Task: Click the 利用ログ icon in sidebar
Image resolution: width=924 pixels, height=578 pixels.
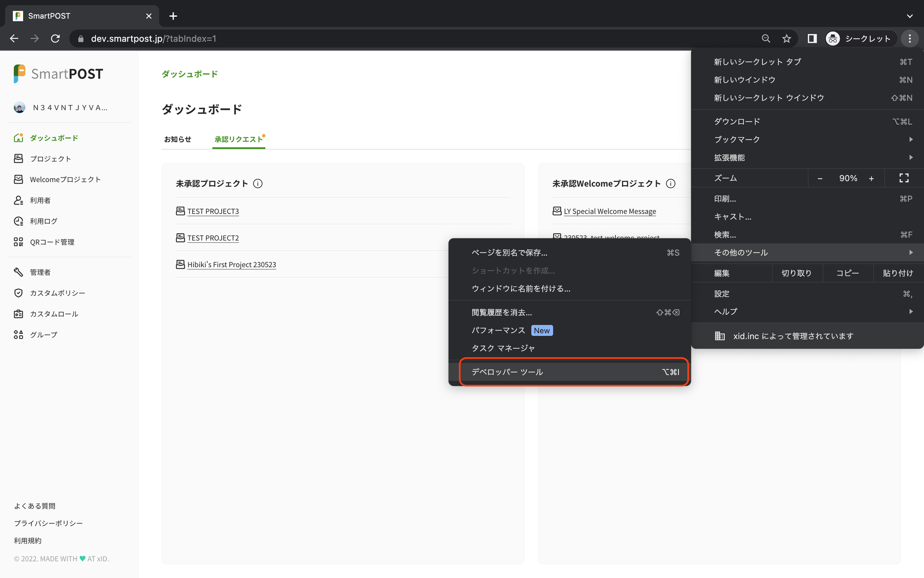Action: pos(18,221)
